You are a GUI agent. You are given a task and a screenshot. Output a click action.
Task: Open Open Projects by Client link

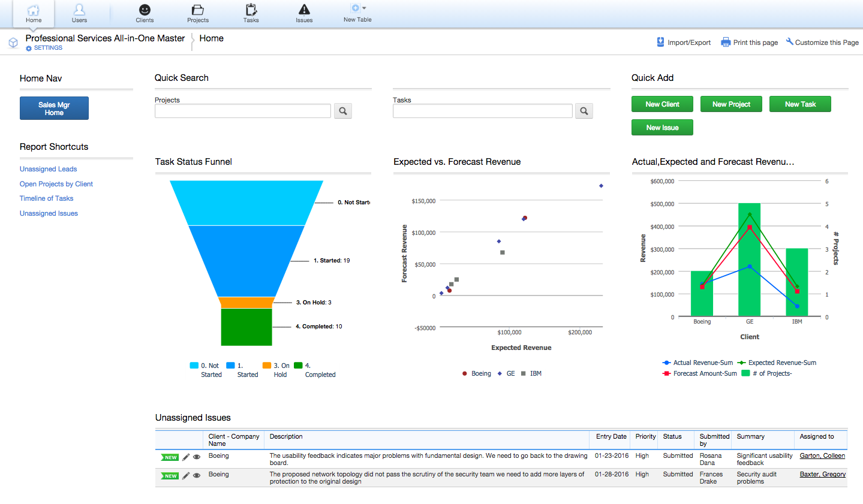pos(56,184)
